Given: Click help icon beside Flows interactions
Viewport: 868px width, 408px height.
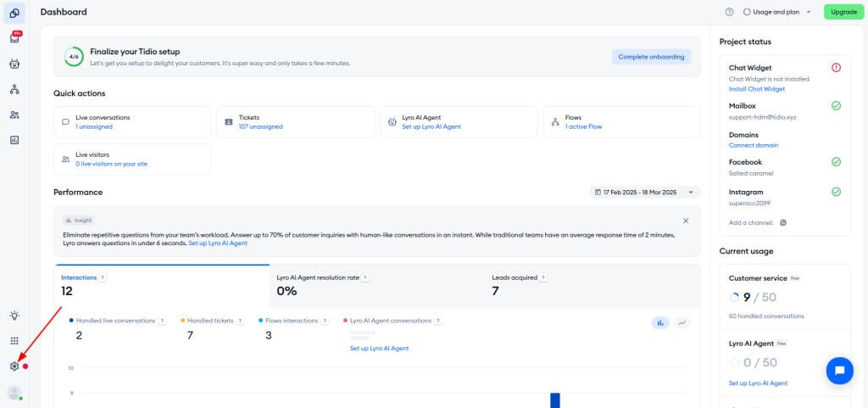Looking at the screenshot, I should 325,321.
